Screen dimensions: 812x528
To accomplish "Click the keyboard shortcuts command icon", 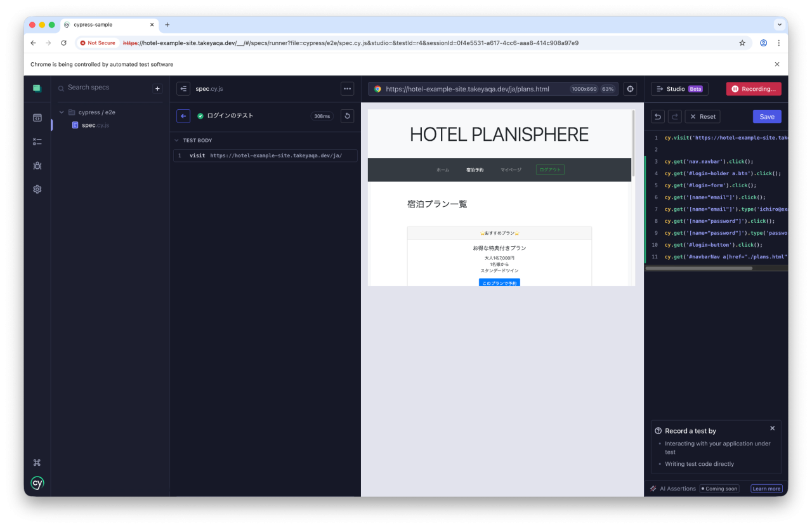I will [x=37, y=463].
